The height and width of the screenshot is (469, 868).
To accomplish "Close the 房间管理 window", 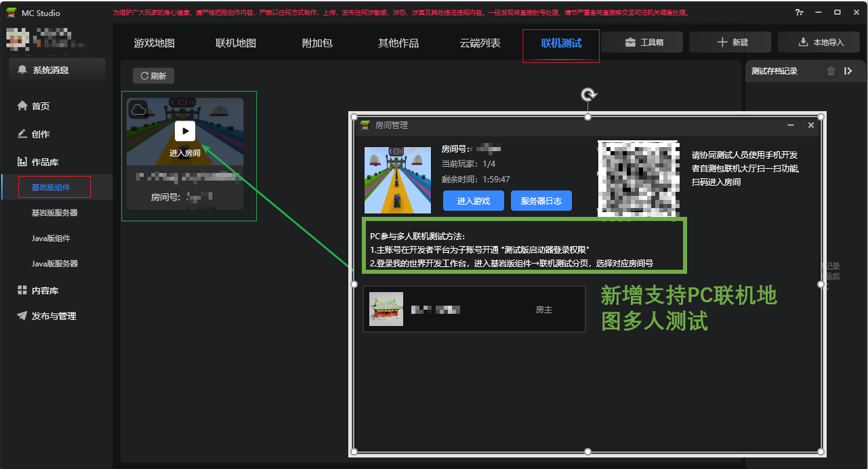I will pos(811,125).
